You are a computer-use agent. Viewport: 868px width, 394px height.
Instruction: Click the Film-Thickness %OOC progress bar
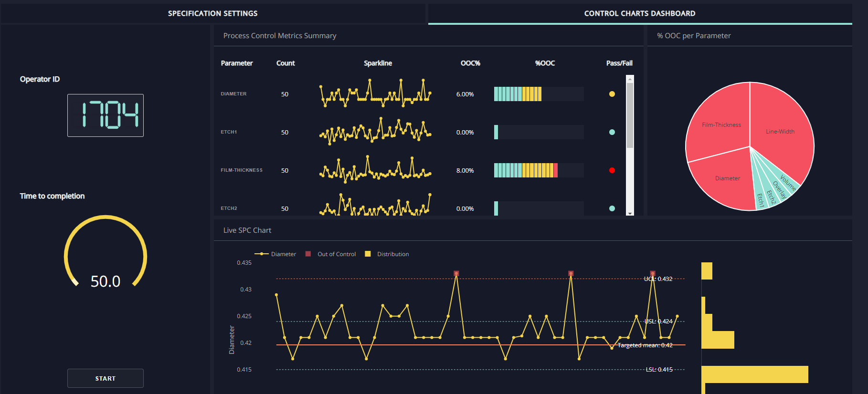[539, 170]
